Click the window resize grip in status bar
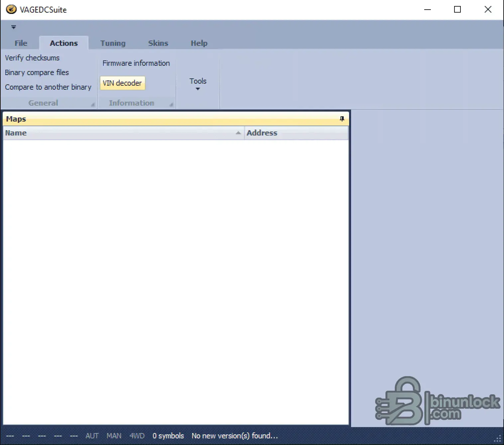 click(498, 439)
